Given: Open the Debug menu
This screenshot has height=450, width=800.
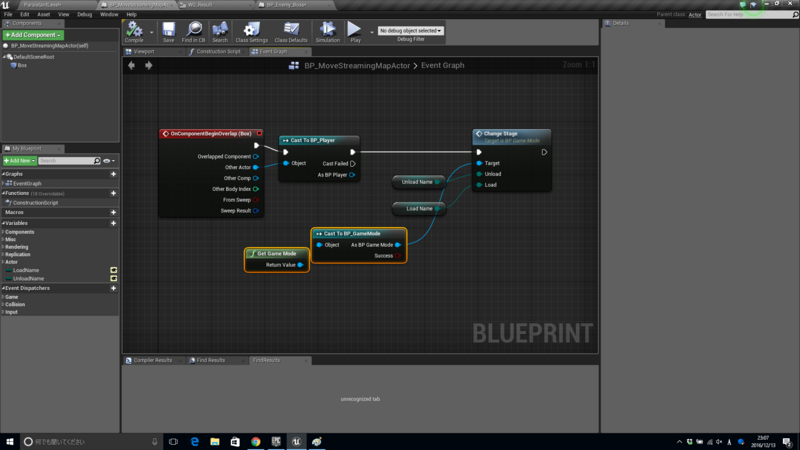Looking at the screenshot, I should (84, 14).
